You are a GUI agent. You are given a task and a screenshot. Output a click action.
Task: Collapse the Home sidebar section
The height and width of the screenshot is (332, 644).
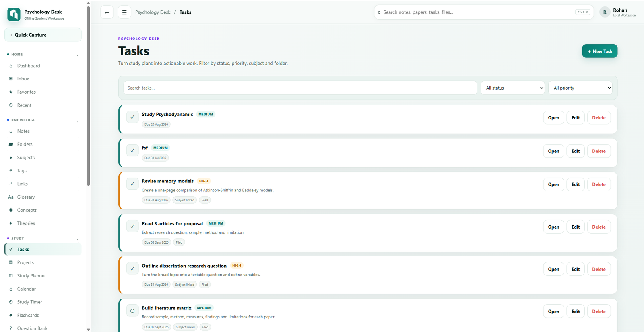(78, 55)
